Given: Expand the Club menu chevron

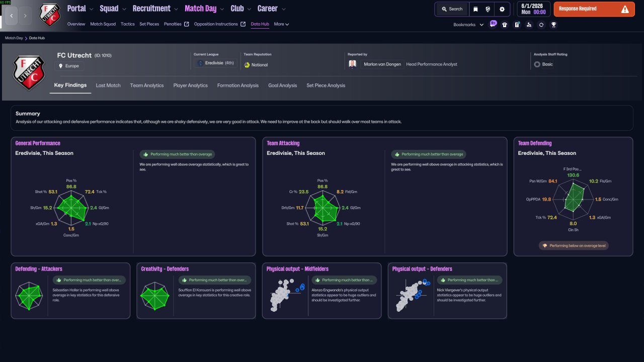Looking at the screenshot, I should click(249, 9).
